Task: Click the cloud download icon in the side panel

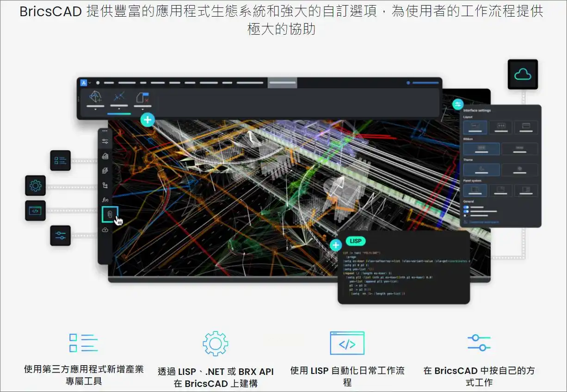Action: point(105,230)
